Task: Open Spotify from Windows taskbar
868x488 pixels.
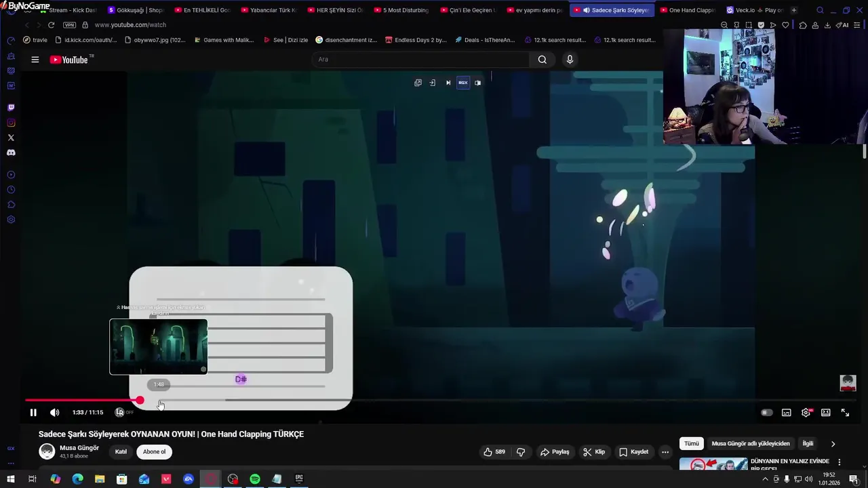Action: (255, 479)
